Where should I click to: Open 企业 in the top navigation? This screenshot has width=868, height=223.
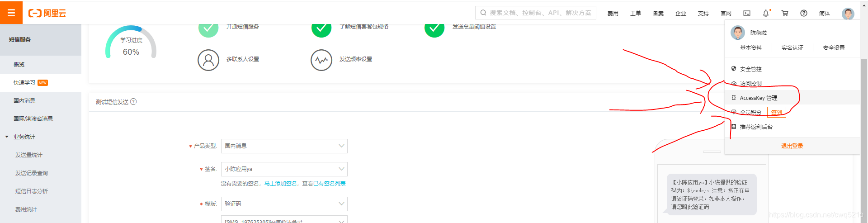tap(681, 14)
